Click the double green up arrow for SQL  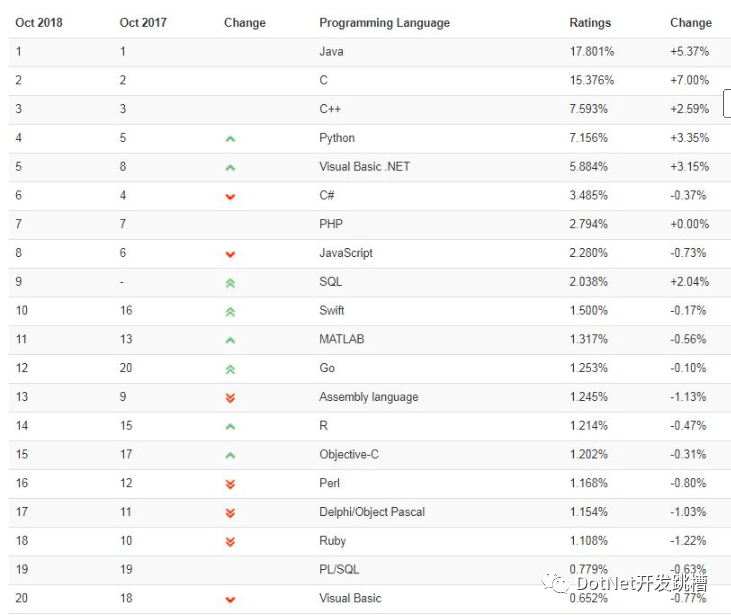pyautogui.click(x=230, y=283)
